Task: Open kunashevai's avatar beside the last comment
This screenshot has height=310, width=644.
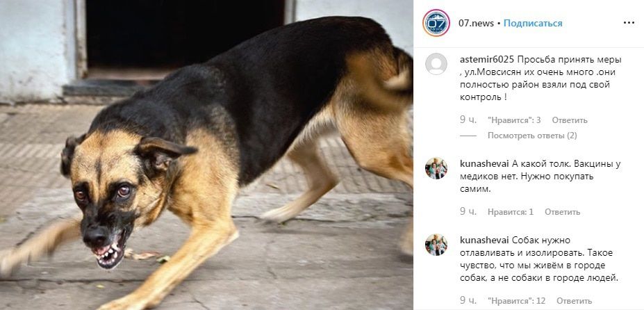Action: (436, 245)
